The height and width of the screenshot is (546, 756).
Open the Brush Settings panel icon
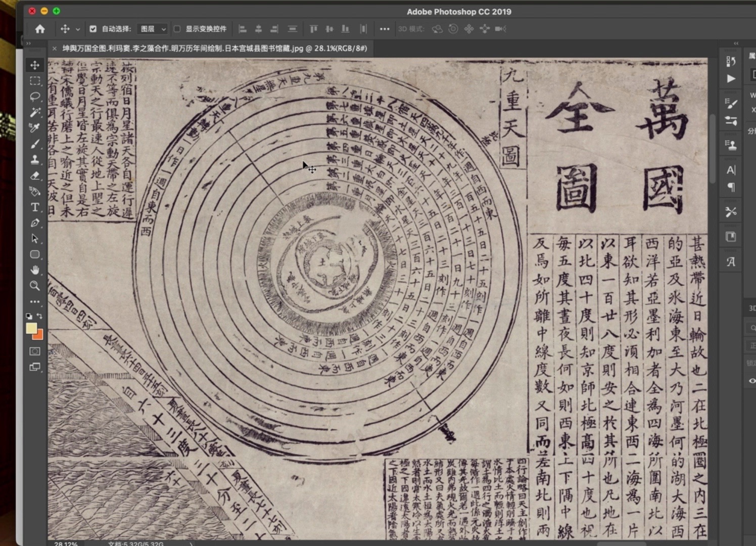coord(731,103)
